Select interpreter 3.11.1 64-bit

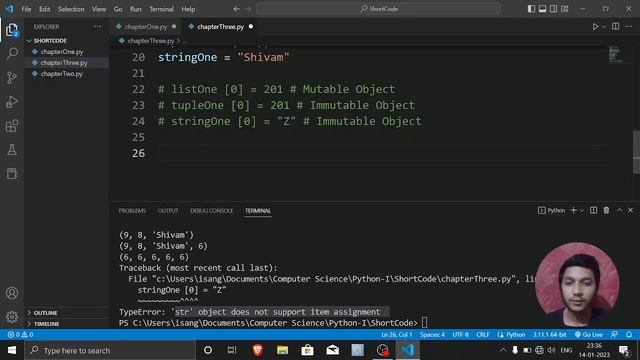(549, 335)
